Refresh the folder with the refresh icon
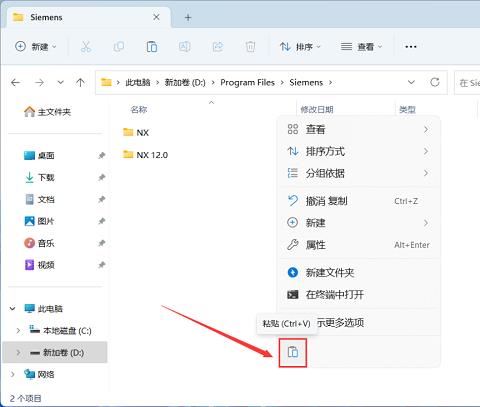 435,82
